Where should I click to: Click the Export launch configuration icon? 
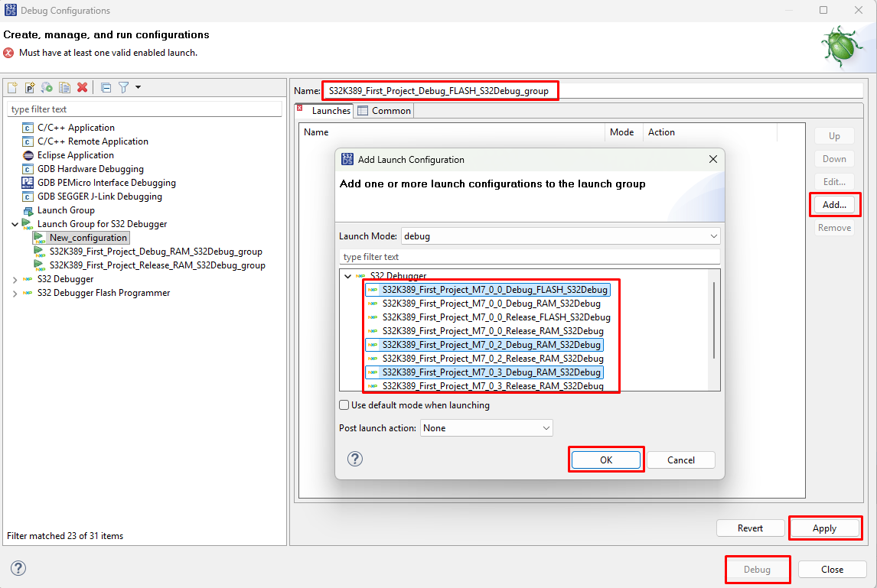[x=47, y=87]
